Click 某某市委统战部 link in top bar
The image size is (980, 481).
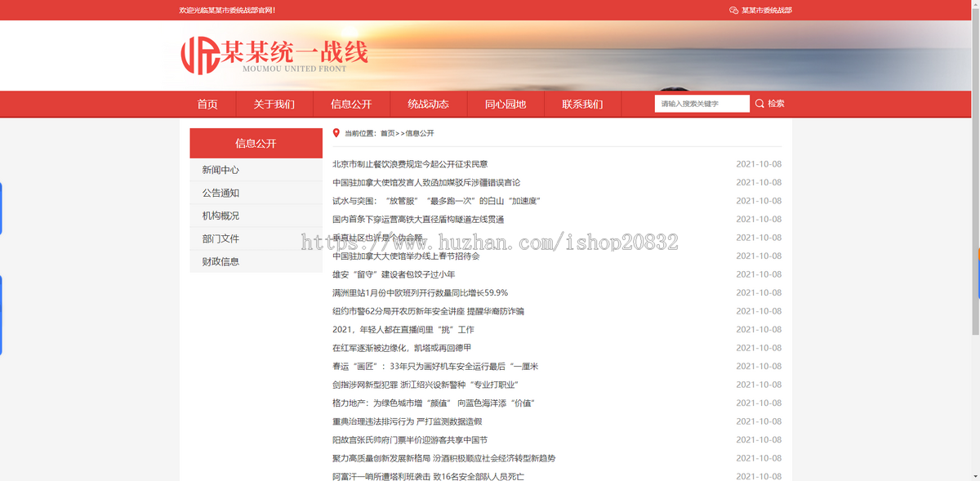tap(767, 11)
